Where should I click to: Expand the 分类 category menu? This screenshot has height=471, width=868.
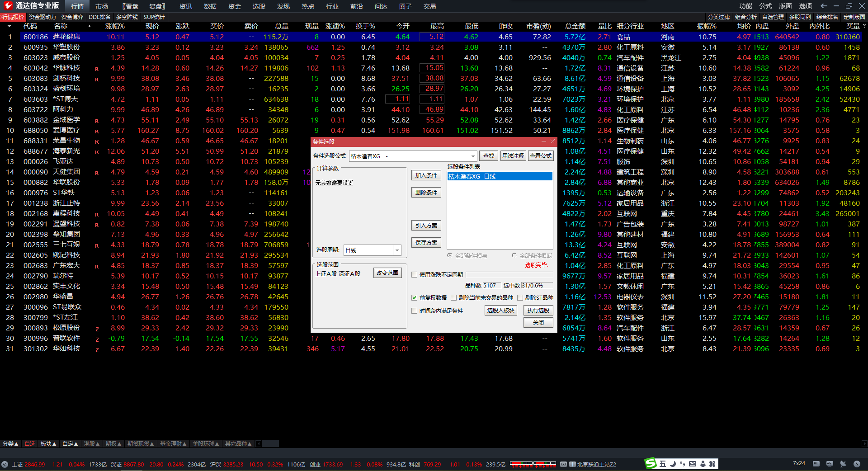click(x=10, y=444)
